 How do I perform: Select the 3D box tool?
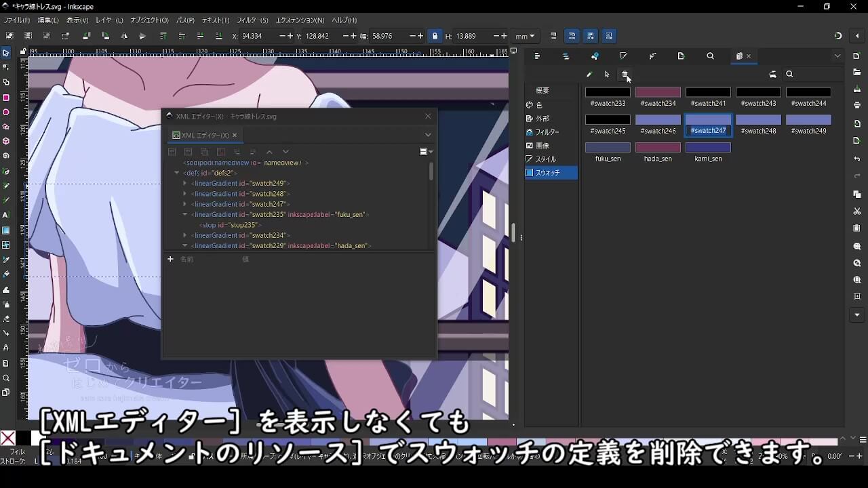click(x=6, y=142)
